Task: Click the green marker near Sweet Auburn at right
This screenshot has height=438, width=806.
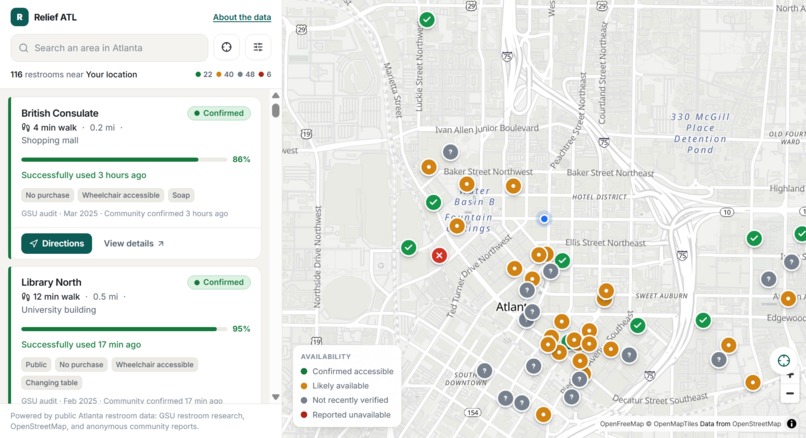Action: coord(703,321)
